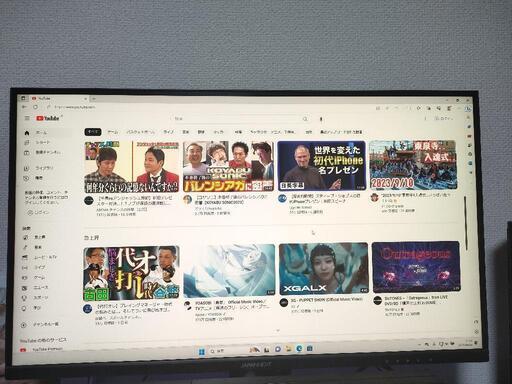The image size is (512, 384).
Task: Open the 初代iPhone 名プレゼン video thumbnail
Action: (322, 165)
